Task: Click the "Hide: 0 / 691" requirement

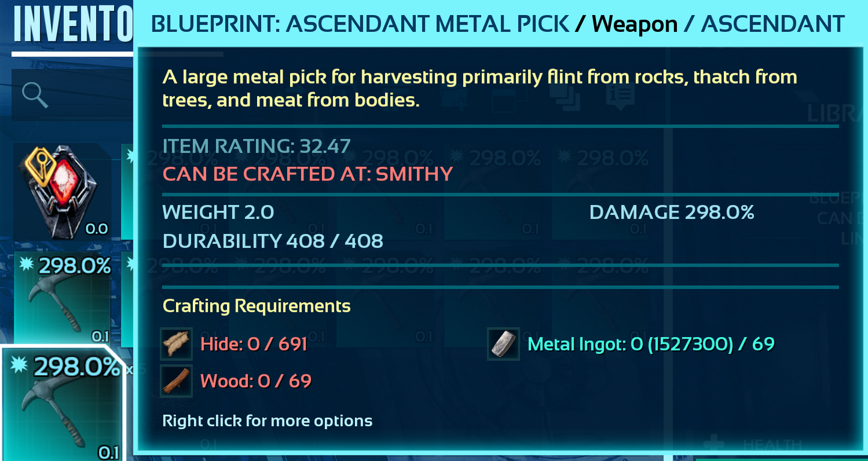Action: (x=253, y=344)
